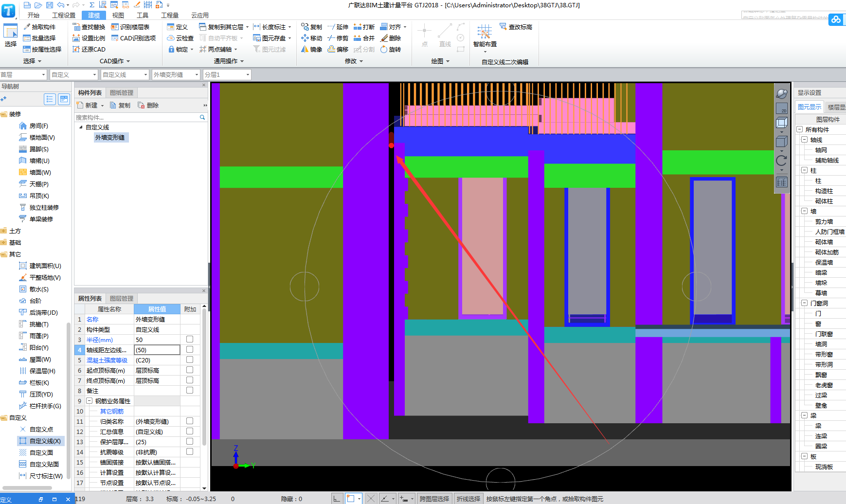The width and height of the screenshot is (846, 504).
Task: Click the 定义 define button
Action: (x=178, y=27)
